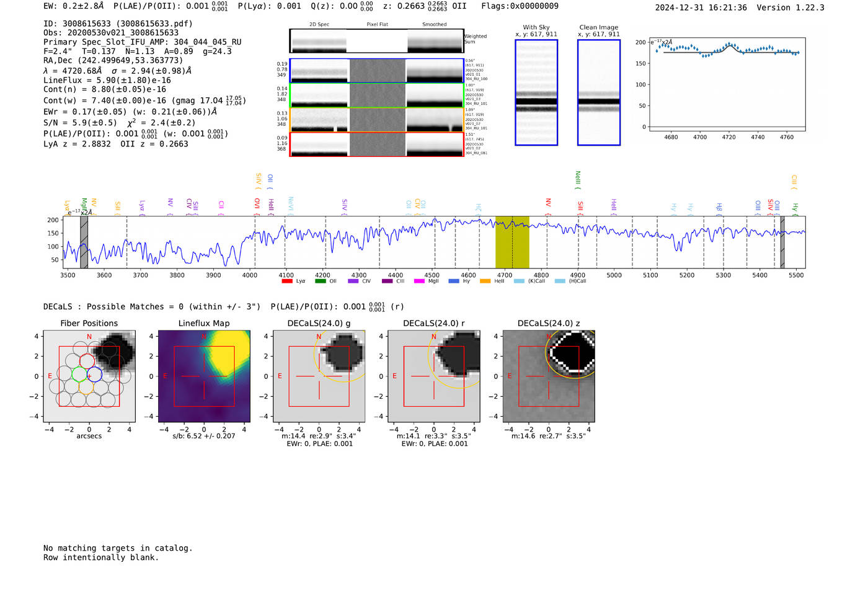
Task: Select the red-bordered 2D spectrum row
Action: pos(376,144)
